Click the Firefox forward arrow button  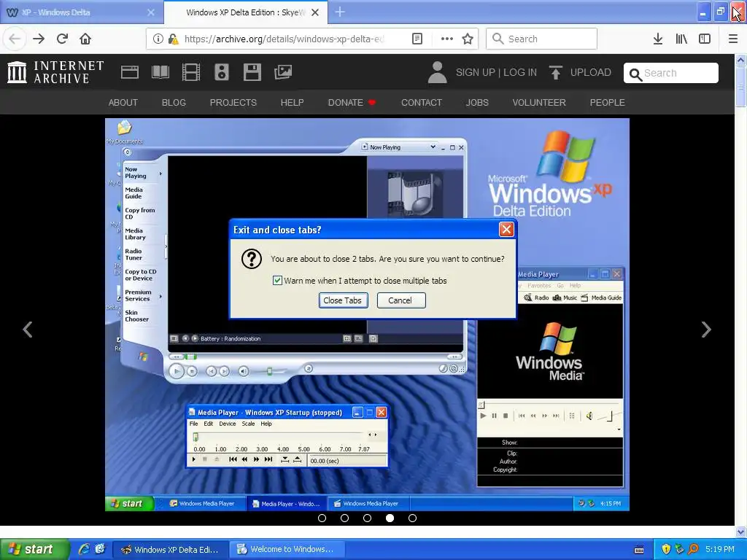[x=39, y=39]
